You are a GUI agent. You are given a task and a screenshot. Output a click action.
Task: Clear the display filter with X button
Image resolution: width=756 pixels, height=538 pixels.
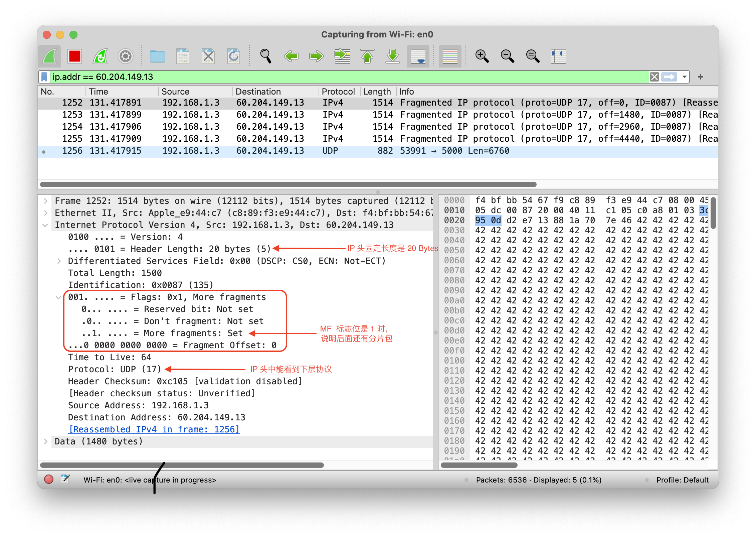pos(654,77)
